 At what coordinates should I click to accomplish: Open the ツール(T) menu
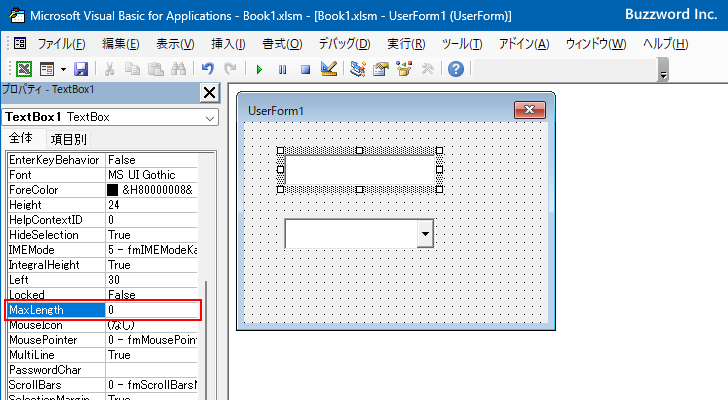[x=462, y=44]
